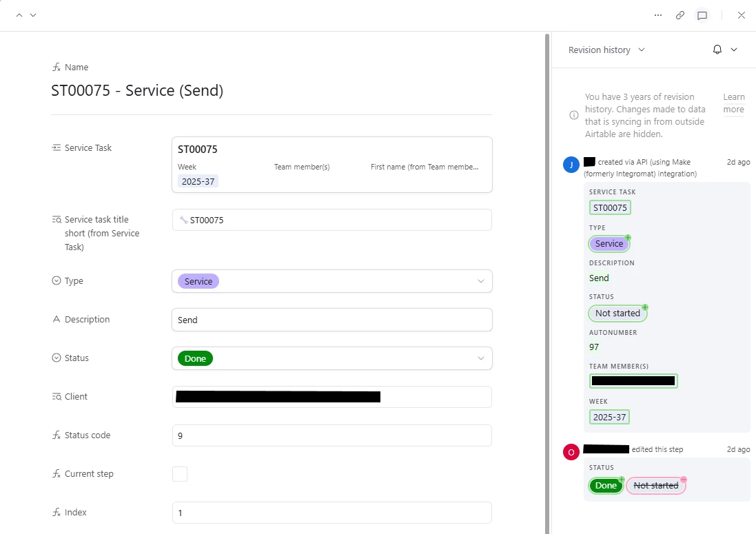
Task: Select the purple Service tag in Type
Action: [x=198, y=281]
